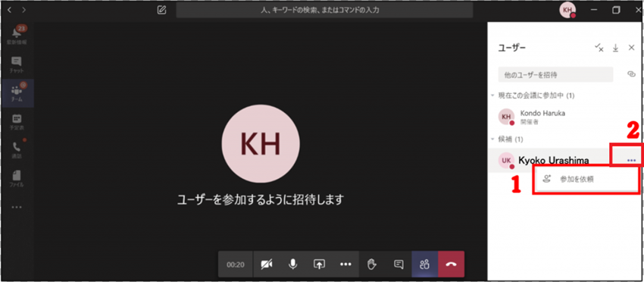
Task: Open Calendar in the sidebar
Action: pyautogui.click(x=17, y=122)
